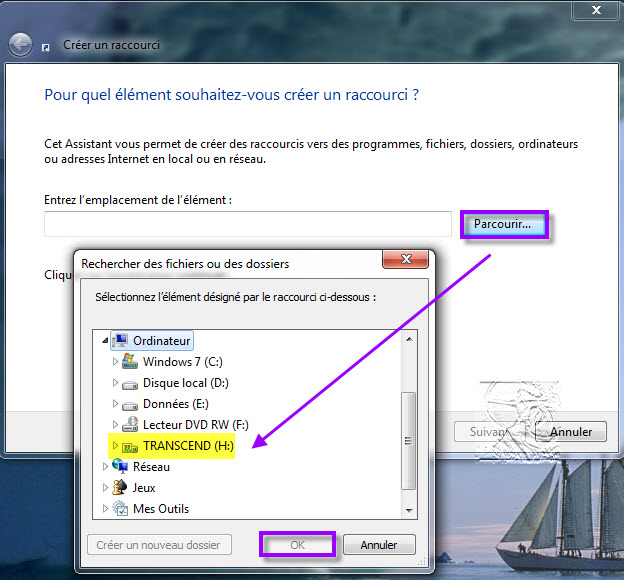Expand the Windows 7 (C:) node
Screen dimensions: 624x580
[x=115, y=362]
